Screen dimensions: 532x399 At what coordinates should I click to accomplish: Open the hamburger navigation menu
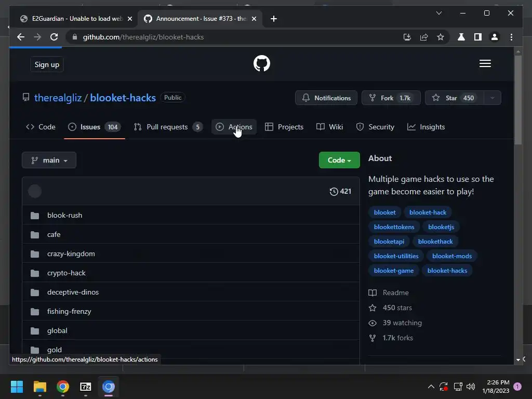[x=485, y=63]
